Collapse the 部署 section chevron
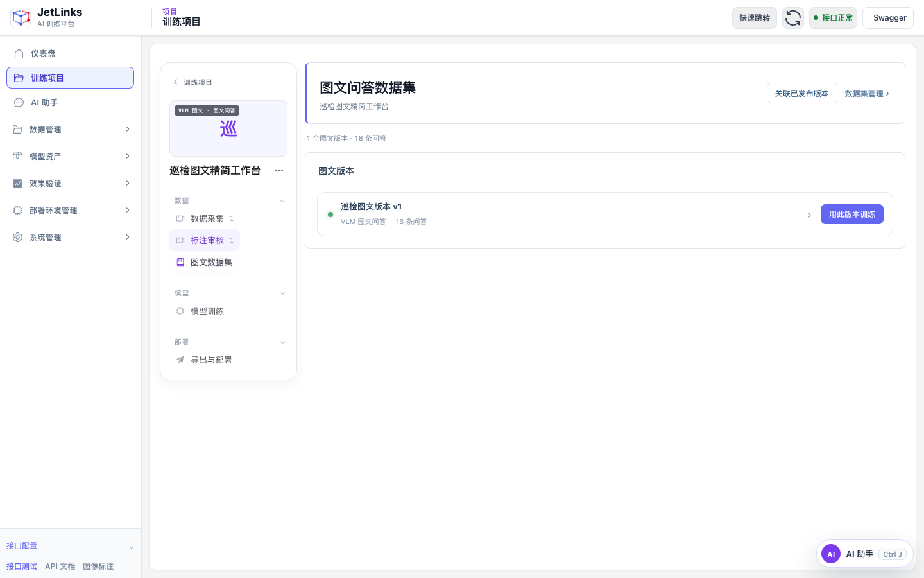The width and height of the screenshot is (924, 578). (x=282, y=342)
